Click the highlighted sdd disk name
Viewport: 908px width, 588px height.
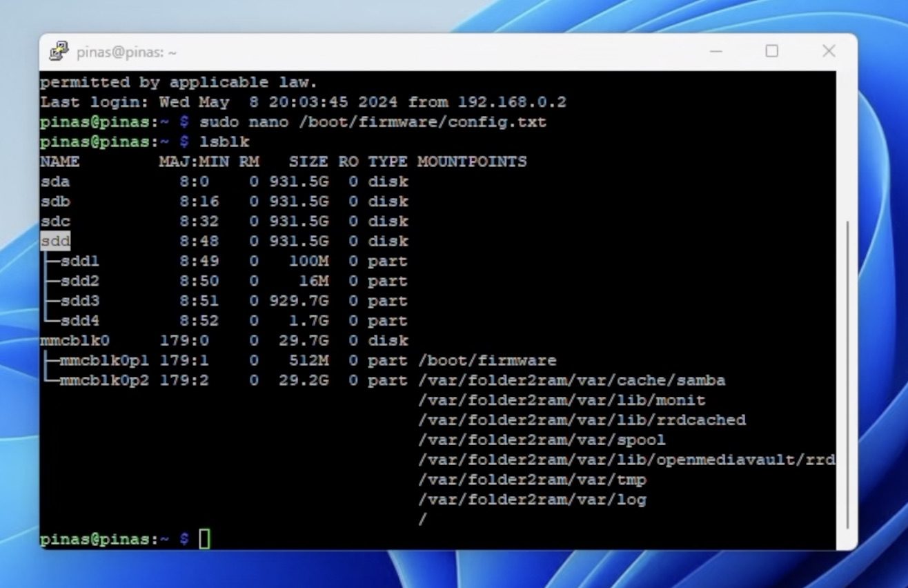(55, 242)
